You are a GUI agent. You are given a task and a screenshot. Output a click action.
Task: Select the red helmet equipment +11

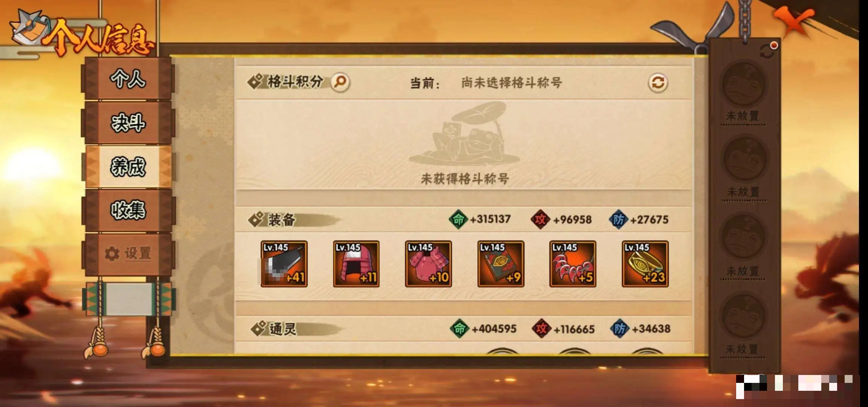point(356,264)
